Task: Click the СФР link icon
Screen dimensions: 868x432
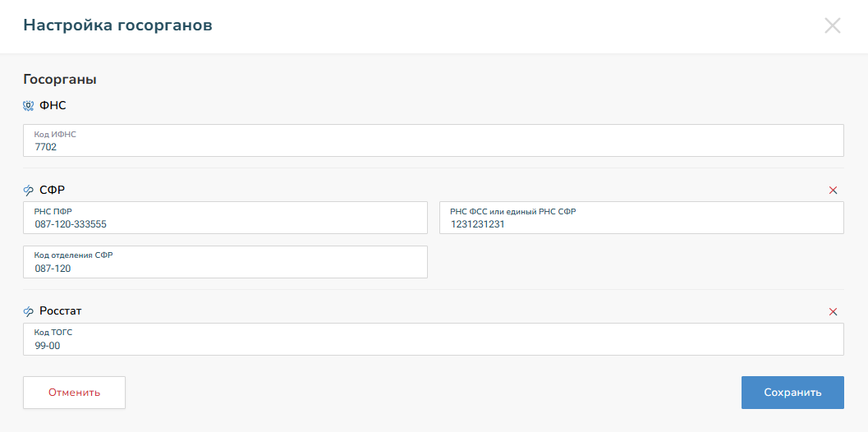Action: click(x=28, y=191)
